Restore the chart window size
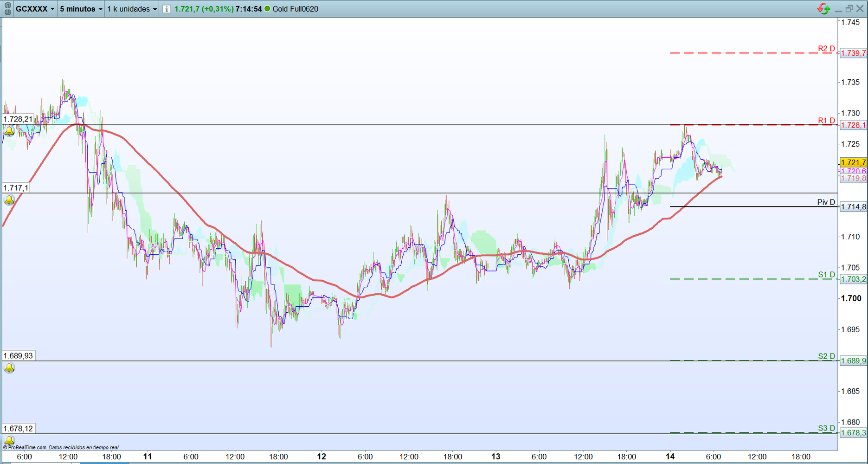 pyautogui.click(x=849, y=9)
